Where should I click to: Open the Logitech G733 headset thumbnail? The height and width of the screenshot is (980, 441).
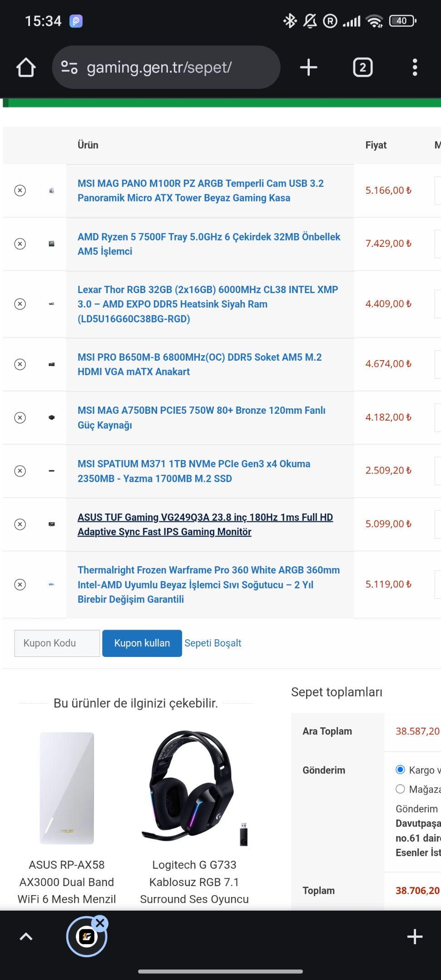coord(194,788)
